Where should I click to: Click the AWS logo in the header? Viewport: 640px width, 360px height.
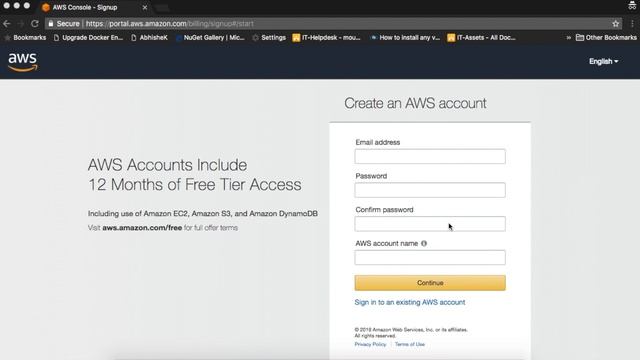coord(23,62)
